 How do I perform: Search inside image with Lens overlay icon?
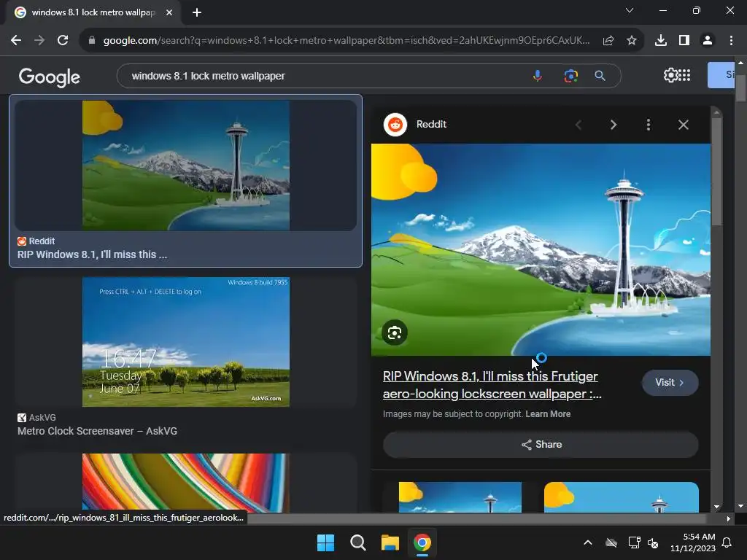pos(395,332)
